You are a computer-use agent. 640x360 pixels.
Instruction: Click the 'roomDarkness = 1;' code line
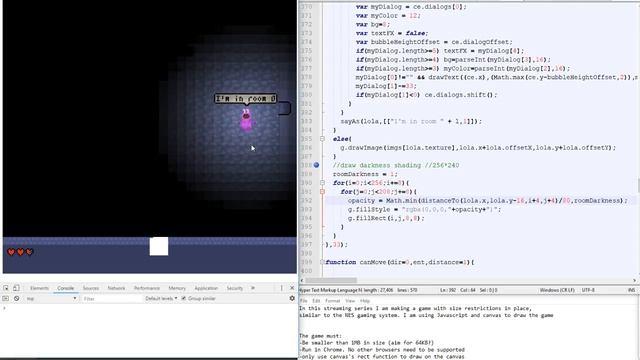click(365, 174)
